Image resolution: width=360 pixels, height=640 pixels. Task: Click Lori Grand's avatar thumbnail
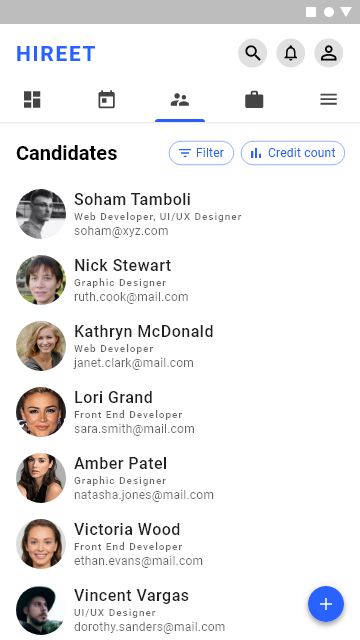click(x=41, y=412)
